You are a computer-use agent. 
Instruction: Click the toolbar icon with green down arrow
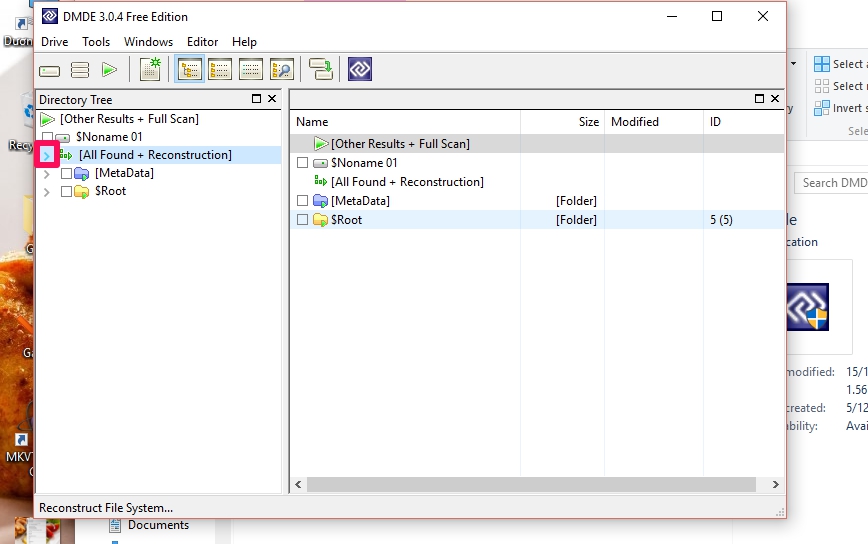321,69
